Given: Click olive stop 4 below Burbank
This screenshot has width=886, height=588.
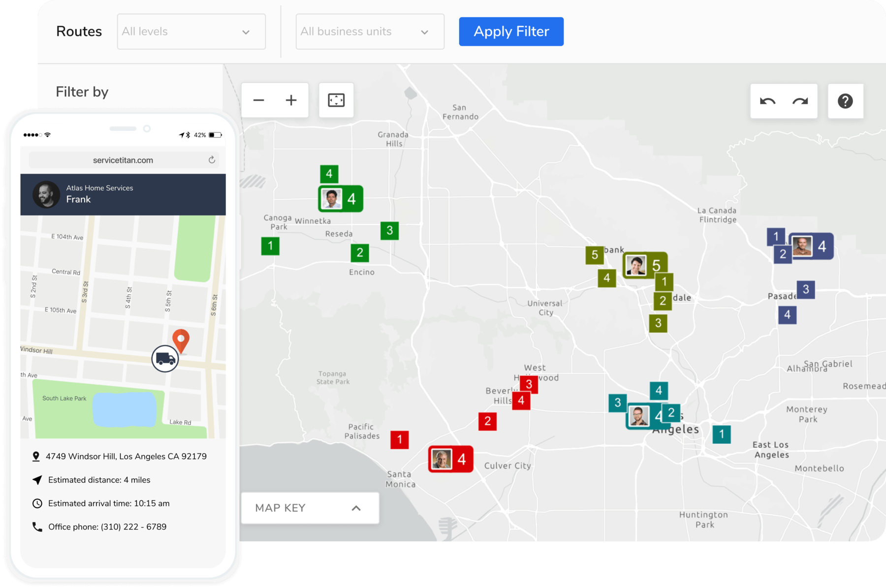Looking at the screenshot, I should point(607,278).
